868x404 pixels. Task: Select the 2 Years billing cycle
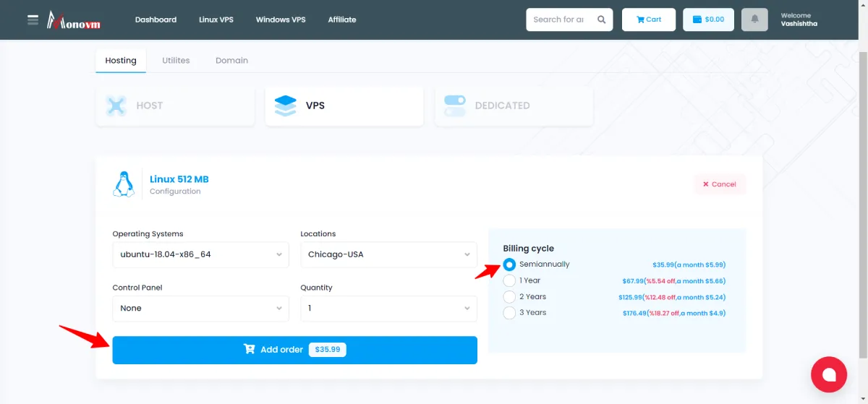tap(509, 297)
